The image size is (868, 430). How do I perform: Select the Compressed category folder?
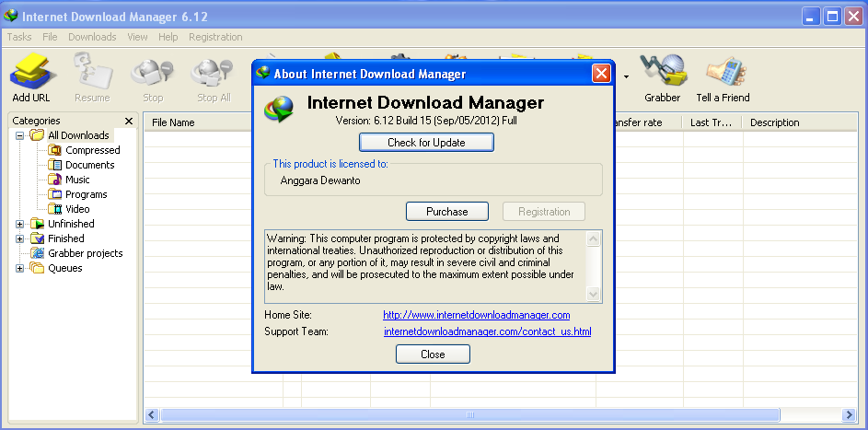pyautogui.click(x=84, y=150)
